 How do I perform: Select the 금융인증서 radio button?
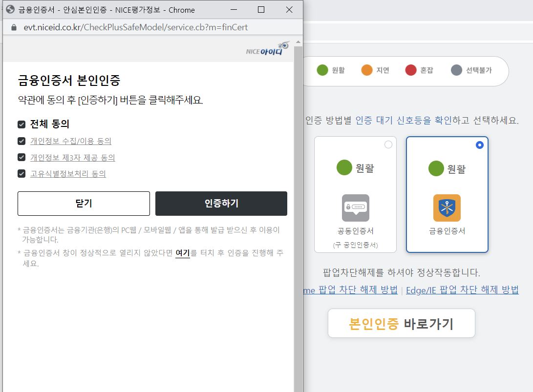tap(480, 145)
